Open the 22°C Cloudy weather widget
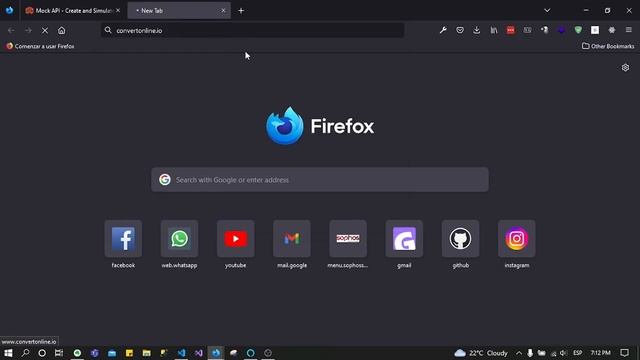 [481, 353]
